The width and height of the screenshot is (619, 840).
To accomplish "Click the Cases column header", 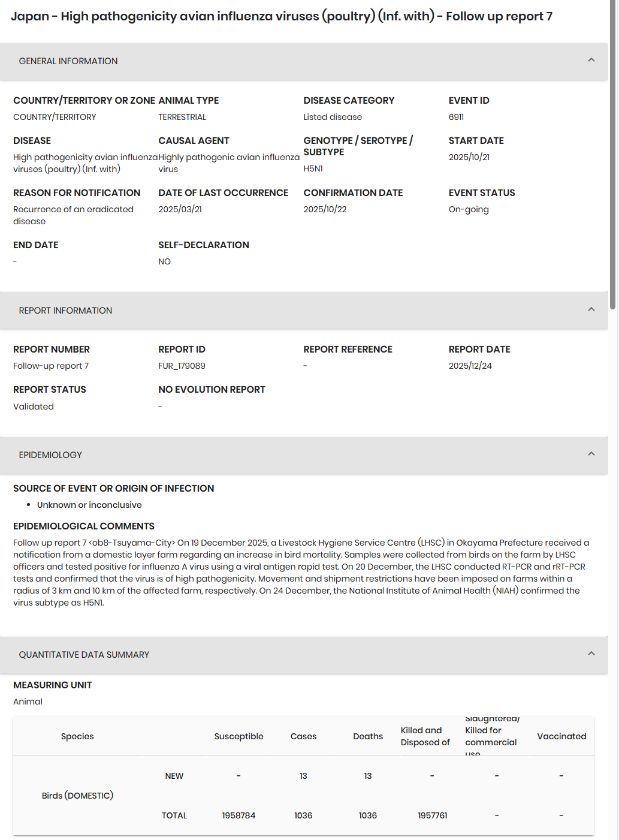I will [303, 736].
